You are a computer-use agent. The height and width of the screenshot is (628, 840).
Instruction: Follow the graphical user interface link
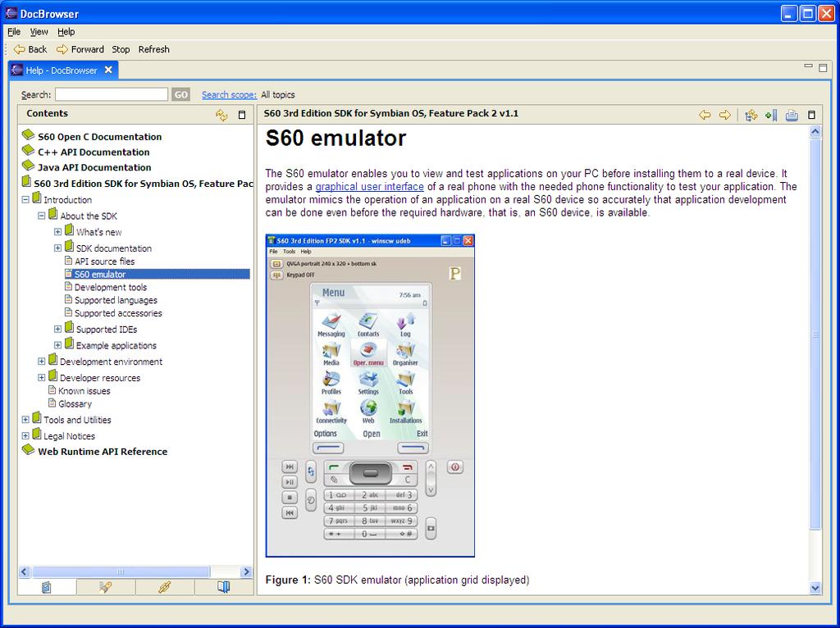click(x=370, y=186)
